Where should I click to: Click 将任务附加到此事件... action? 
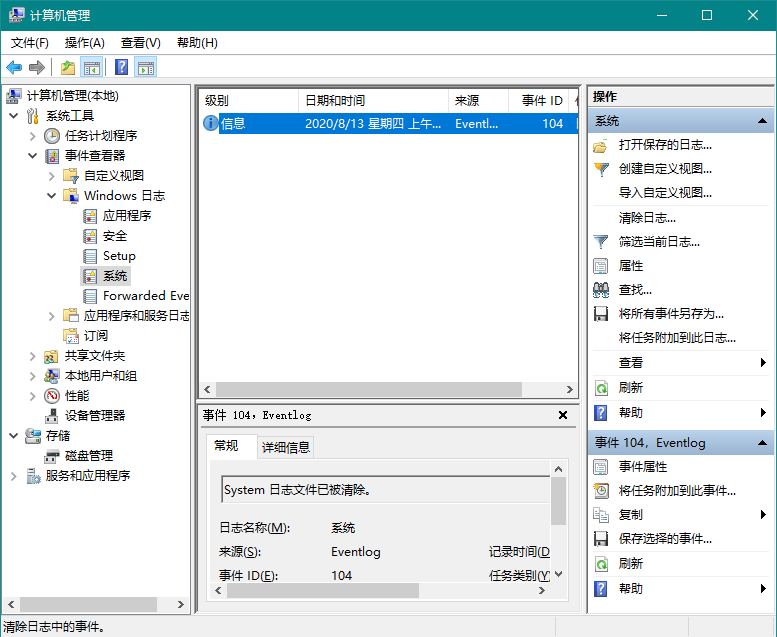pos(677,491)
